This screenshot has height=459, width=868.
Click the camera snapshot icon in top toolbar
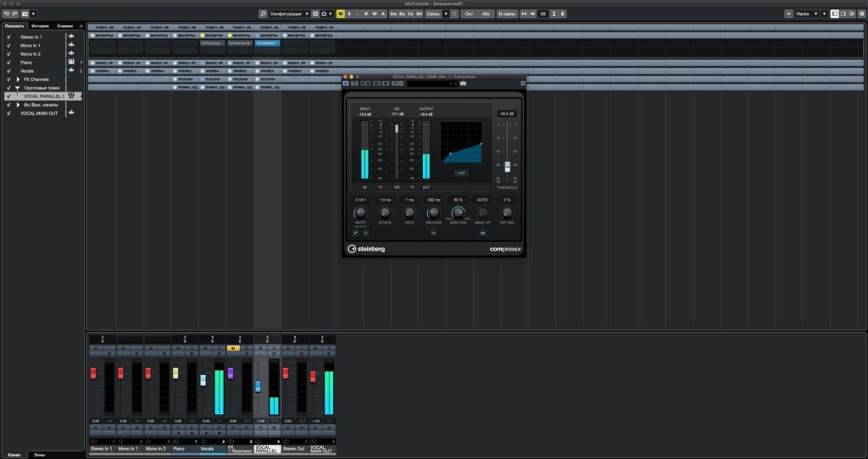(x=25, y=14)
